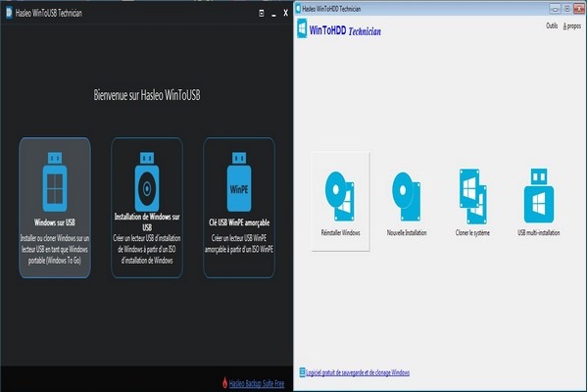Minimize the Hasleo WinToHDD window
This screenshot has width=588, height=392.
point(555,8)
